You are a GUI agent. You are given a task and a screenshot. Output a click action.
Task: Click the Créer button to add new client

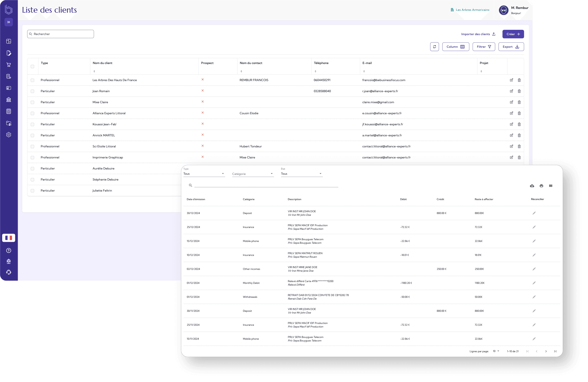513,34
